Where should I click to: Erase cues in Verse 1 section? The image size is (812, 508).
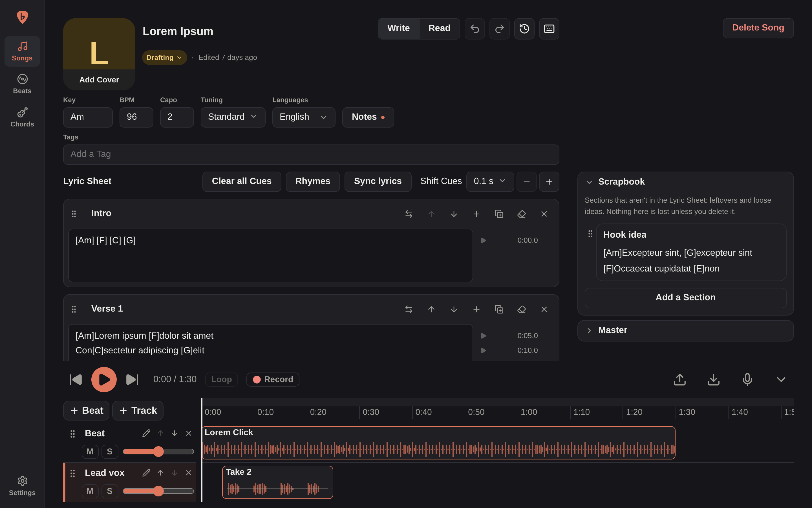521,309
